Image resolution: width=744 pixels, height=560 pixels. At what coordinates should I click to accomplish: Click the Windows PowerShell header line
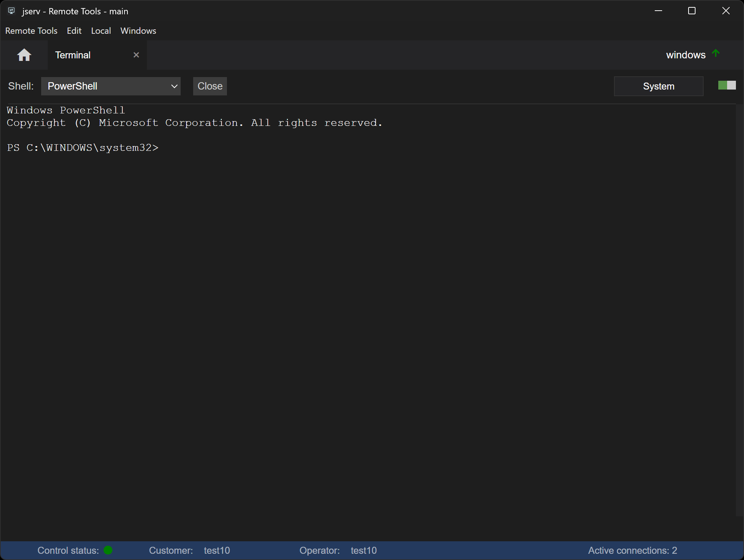pos(66,110)
